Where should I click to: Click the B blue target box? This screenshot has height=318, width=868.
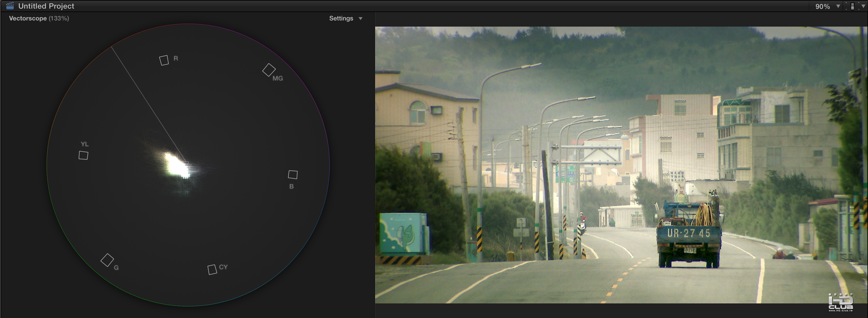292,174
